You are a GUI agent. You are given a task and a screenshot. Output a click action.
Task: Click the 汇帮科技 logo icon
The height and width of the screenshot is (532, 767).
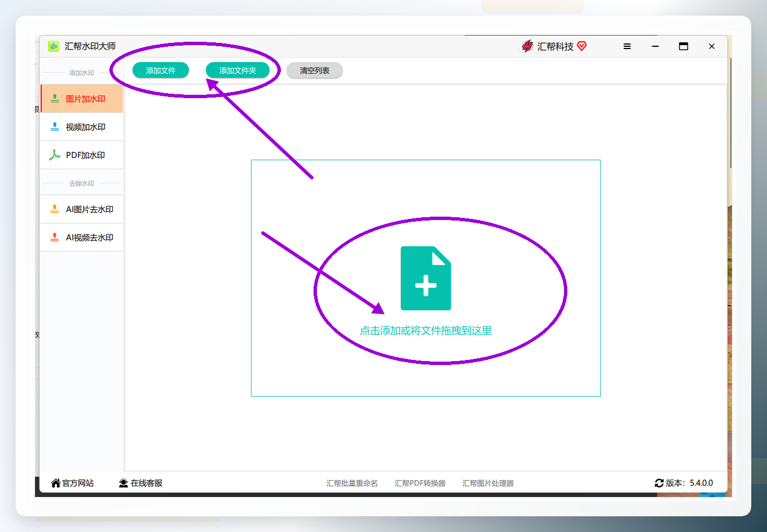527,46
